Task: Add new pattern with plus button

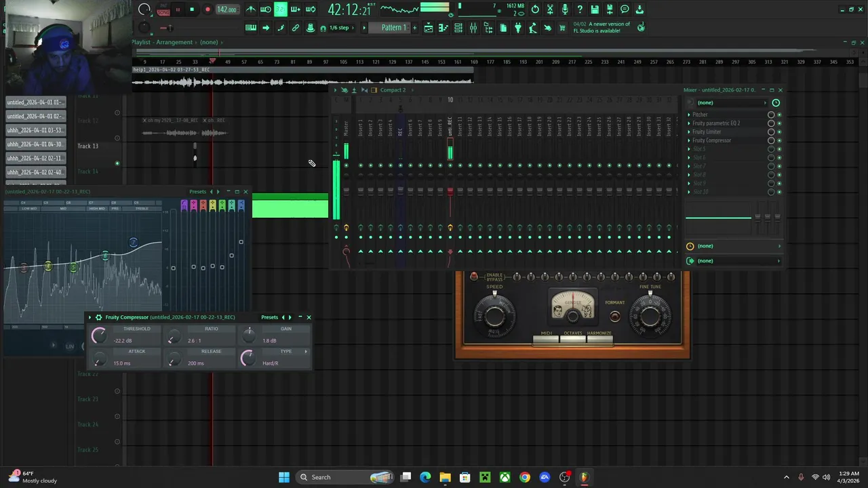Action: click(x=414, y=28)
